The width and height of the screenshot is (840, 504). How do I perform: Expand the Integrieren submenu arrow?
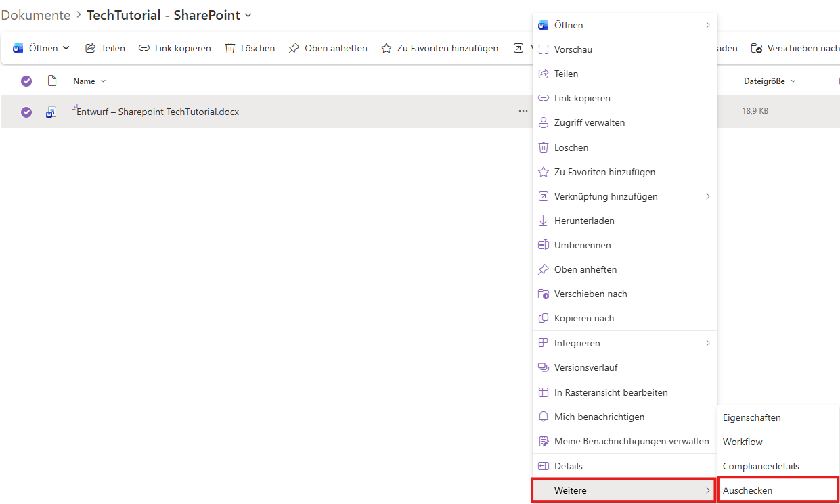[x=708, y=343]
